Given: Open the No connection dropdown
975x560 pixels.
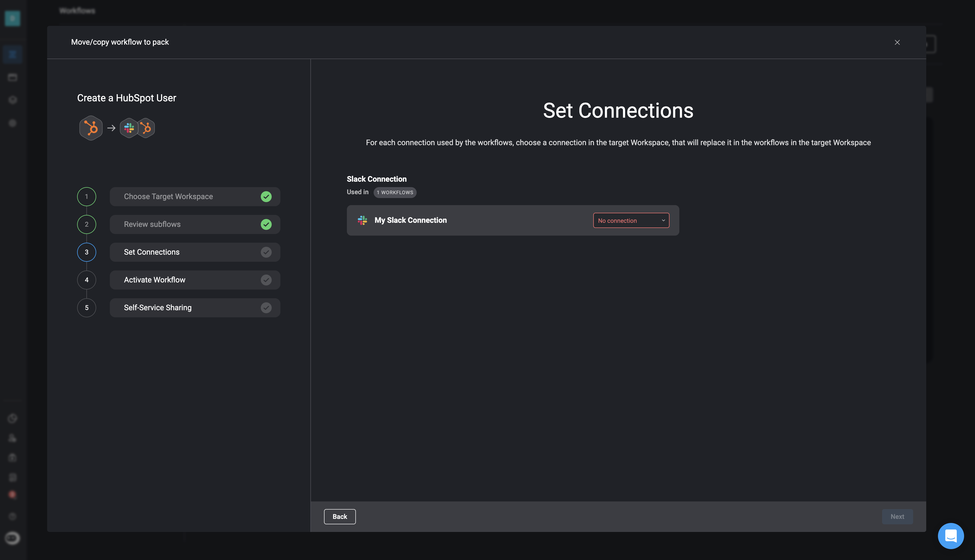Looking at the screenshot, I should 631,220.
